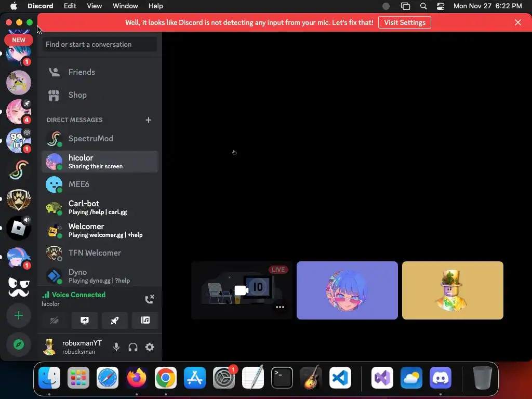Open MEE6 direct message
Viewport: 532px width, 399px height.
point(100,184)
